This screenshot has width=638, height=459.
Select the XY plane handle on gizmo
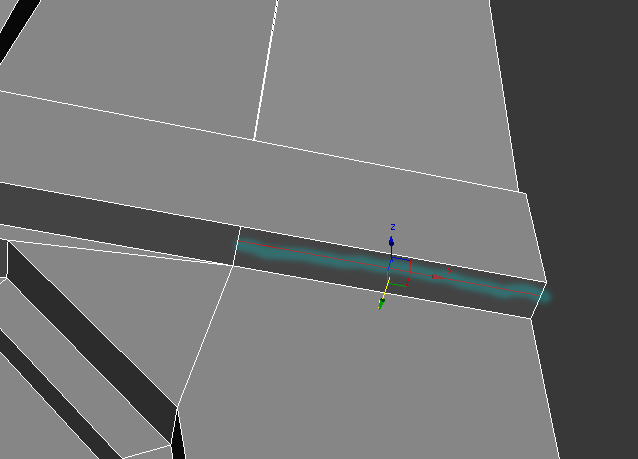(398, 283)
